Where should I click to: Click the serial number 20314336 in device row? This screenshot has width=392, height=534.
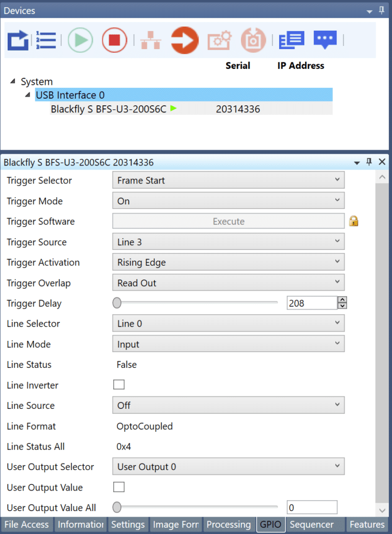point(238,109)
